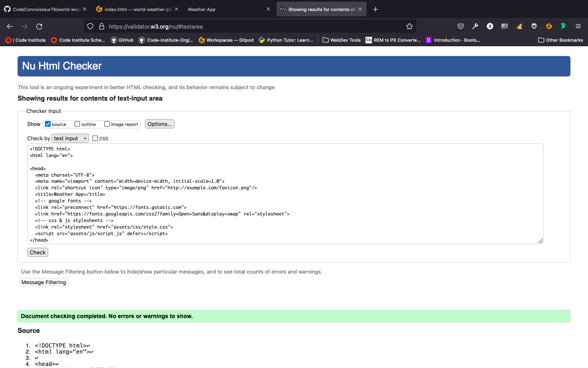This screenshot has height=368, width=588.
Task: Click the screenshot image extension icon
Action: coord(505,27)
